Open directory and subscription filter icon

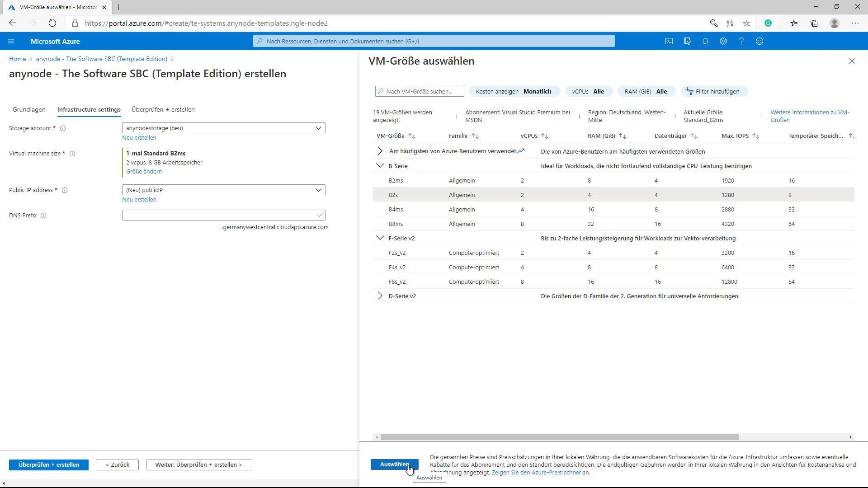(x=687, y=41)
